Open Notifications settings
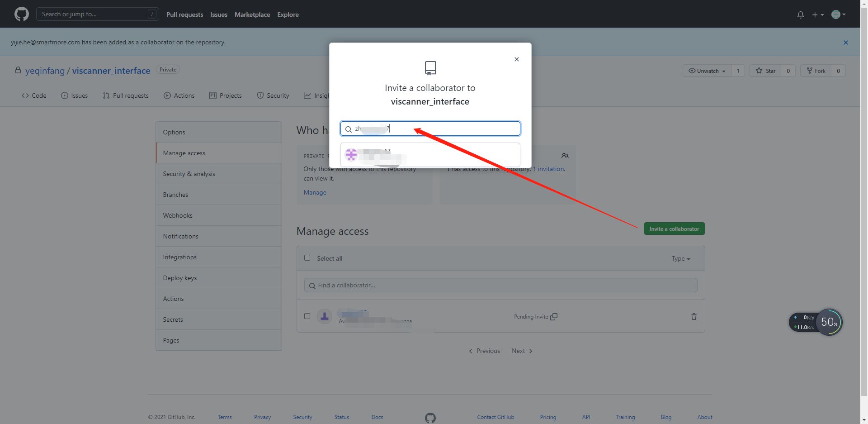Image resolution: width=868 pixels, height=424 pixels. click(219, 236)
